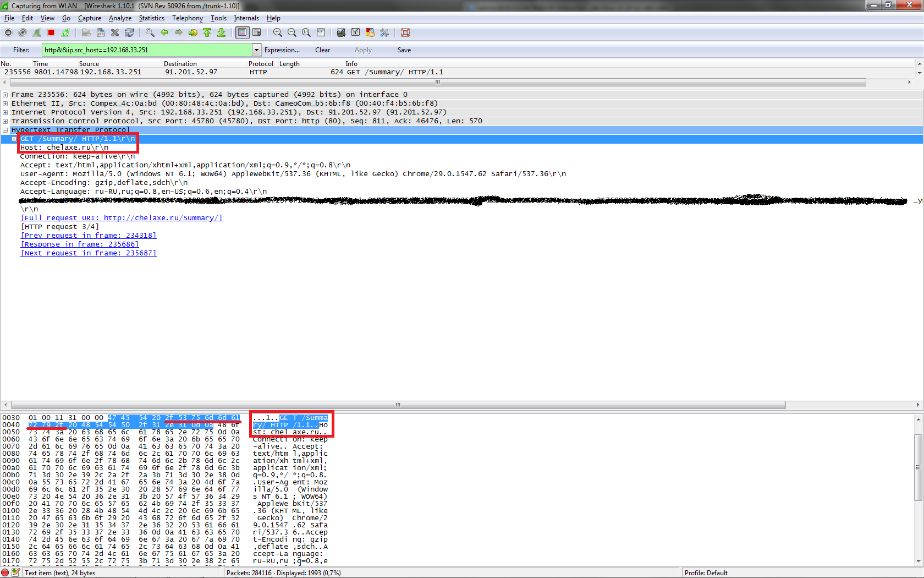924x578 pixels.
Task: Collapse the Hypertext Transfer Protocol section
Action: coord(5,130)
